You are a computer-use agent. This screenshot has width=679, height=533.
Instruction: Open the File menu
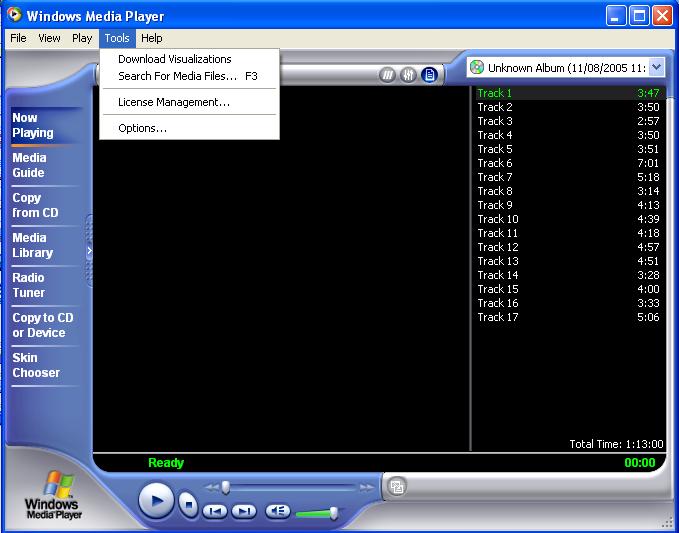[x=18, y=38]
